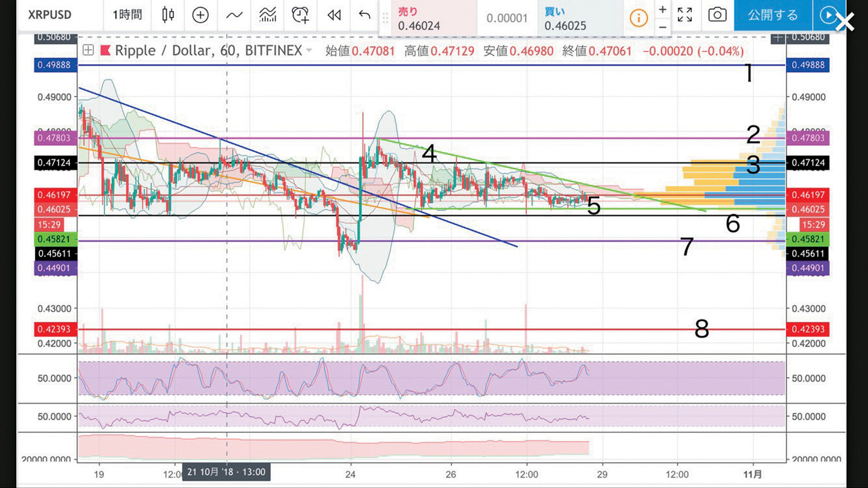Select the green 0.45821 label on the right price axis
The width and height of the screenshot is (868, 488).
[x=808, y=239]
